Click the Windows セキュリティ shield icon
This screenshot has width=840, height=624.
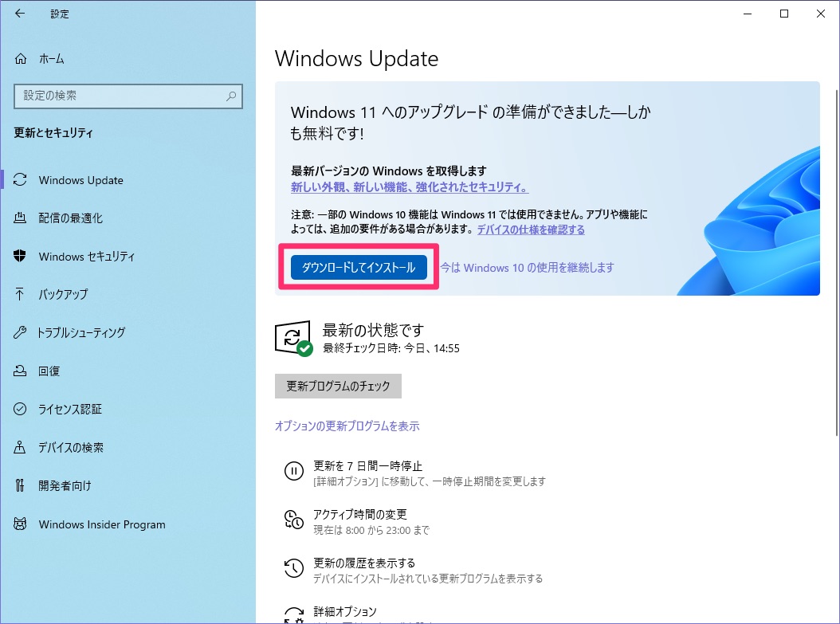20,256
